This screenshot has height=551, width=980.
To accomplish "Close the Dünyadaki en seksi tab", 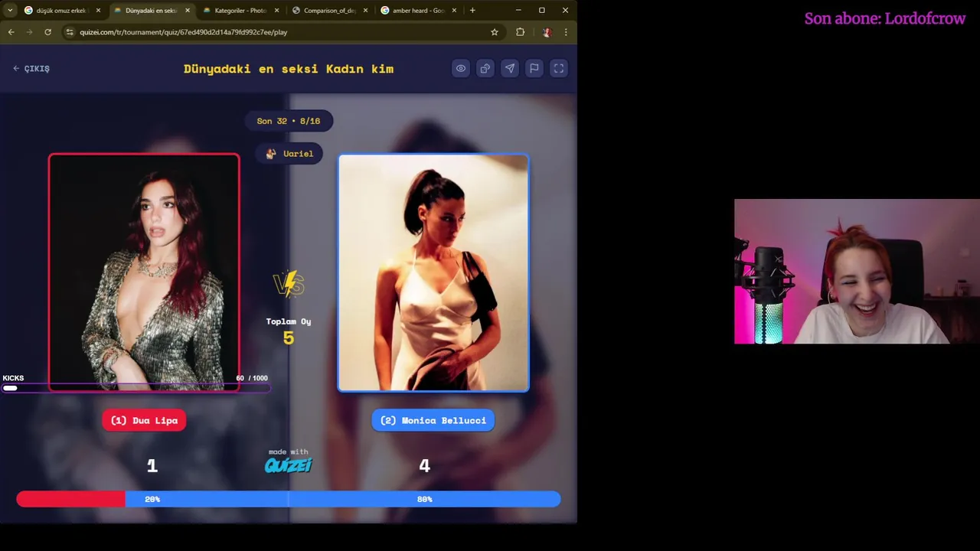I will pos(188,11).
